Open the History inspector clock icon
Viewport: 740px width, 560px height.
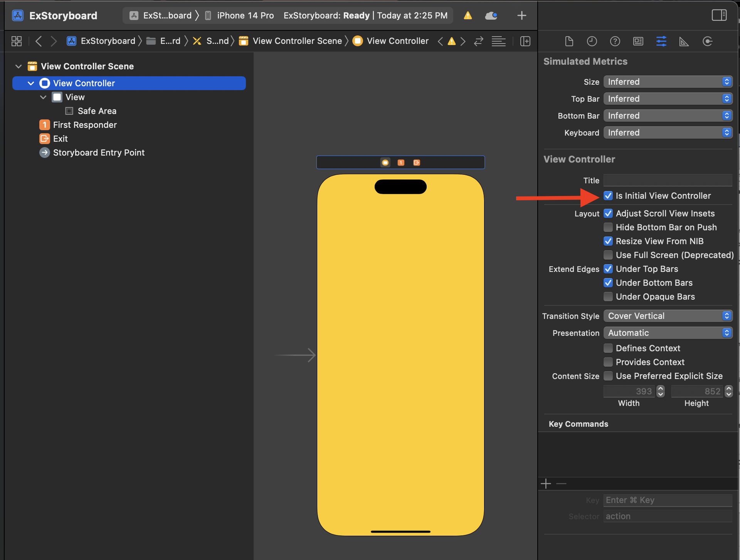tap(592, 41)
